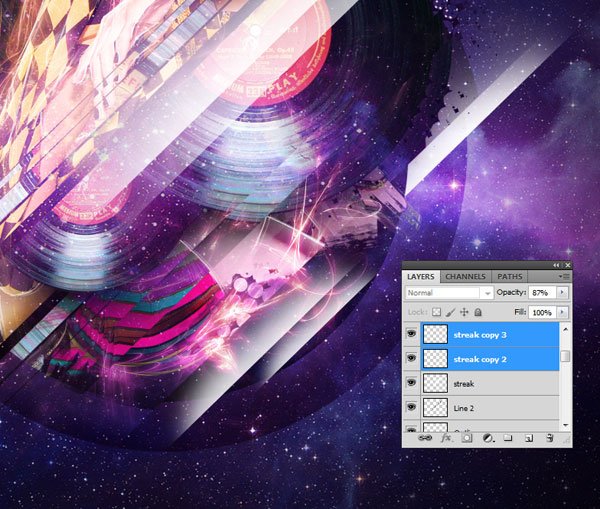Select the Line 2 layer row
Screen dimensions: 600x509
tap(490, 408)
